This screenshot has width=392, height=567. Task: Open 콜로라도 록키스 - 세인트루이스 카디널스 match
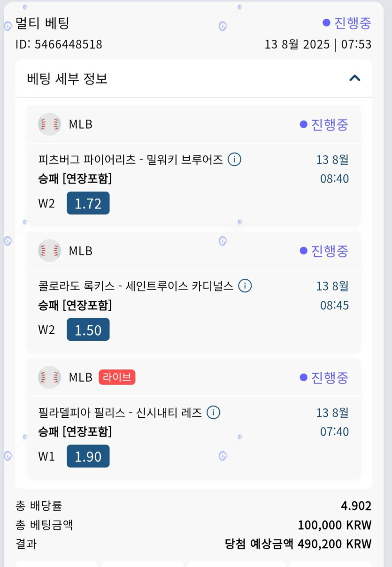[136, 286]
